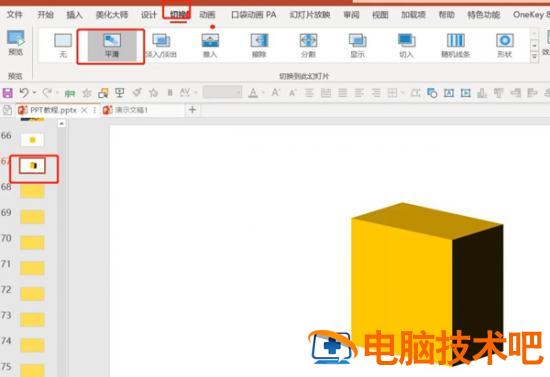This screenshot has width=550, height=377.
Task: Click the document icon left of PPT教程 tab
Action: 7,110
